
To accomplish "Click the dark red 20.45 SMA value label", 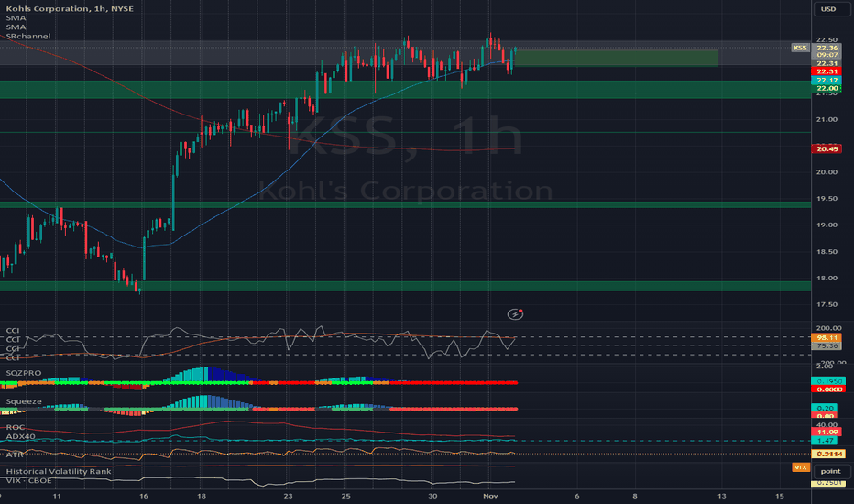I will pos(827,148).
